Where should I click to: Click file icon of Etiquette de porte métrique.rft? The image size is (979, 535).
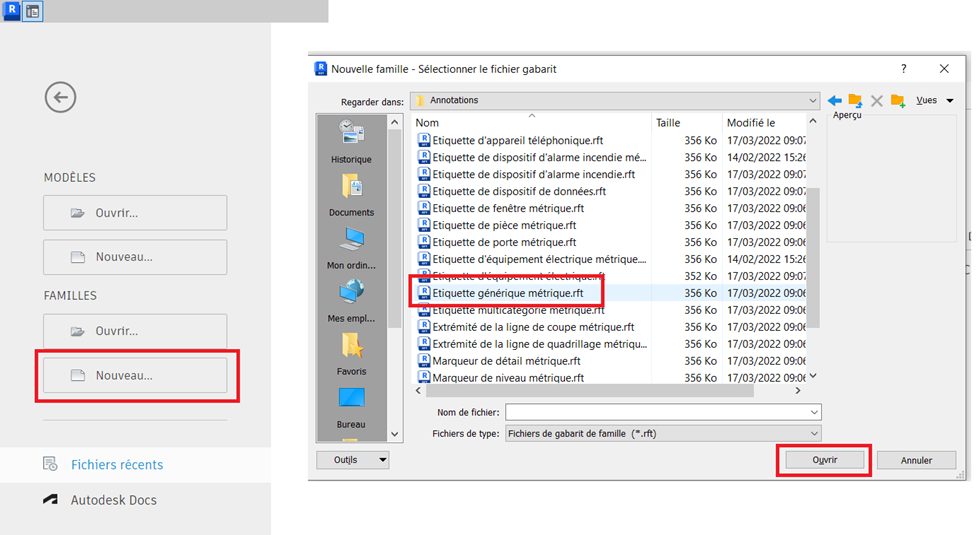(424, 242)
